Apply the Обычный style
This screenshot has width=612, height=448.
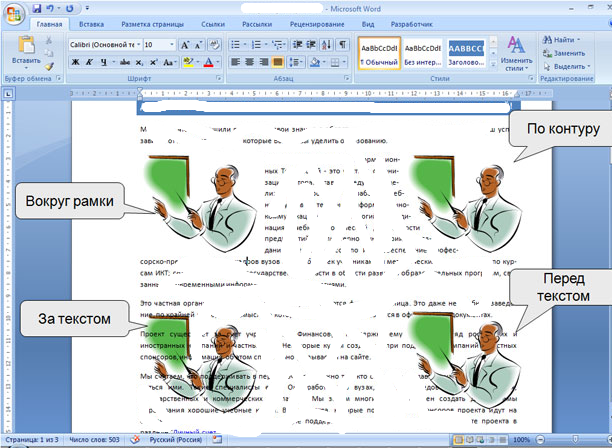point(379,53)
